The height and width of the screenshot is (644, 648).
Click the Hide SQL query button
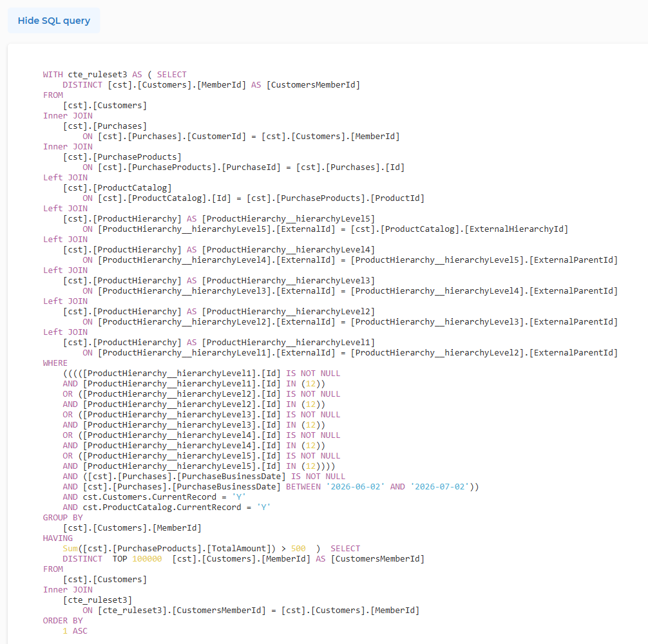tap(53, 21)
